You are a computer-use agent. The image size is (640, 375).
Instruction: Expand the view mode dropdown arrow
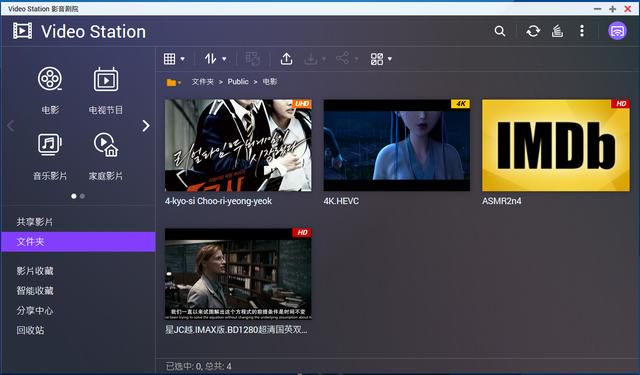182,59
